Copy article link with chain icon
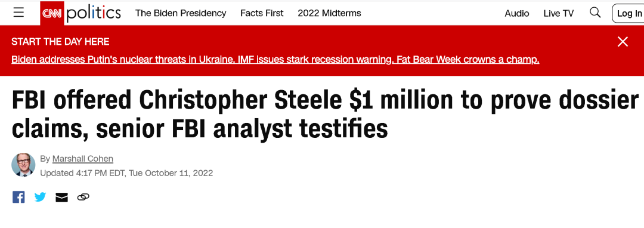This screenshot has width=644, height=228. pos(83,198)
